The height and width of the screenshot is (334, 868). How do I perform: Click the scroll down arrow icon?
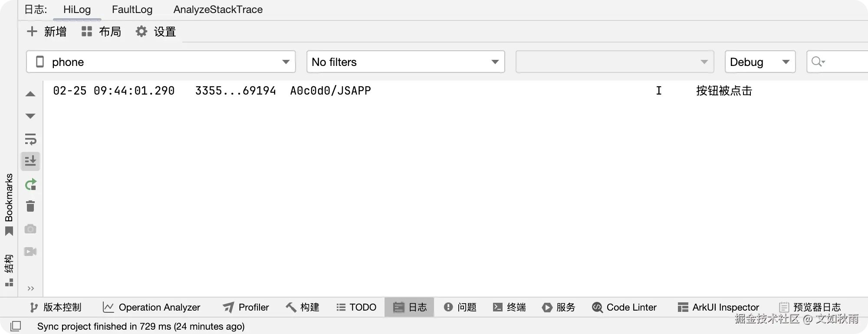click(30, 116)
